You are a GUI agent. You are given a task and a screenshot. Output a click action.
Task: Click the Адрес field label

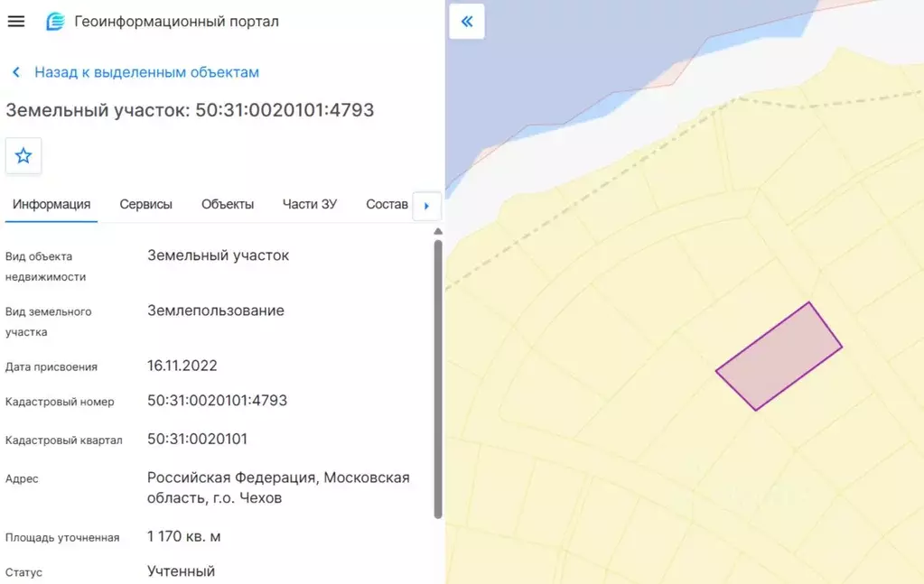pyautogui.click(x=22, y=478)
